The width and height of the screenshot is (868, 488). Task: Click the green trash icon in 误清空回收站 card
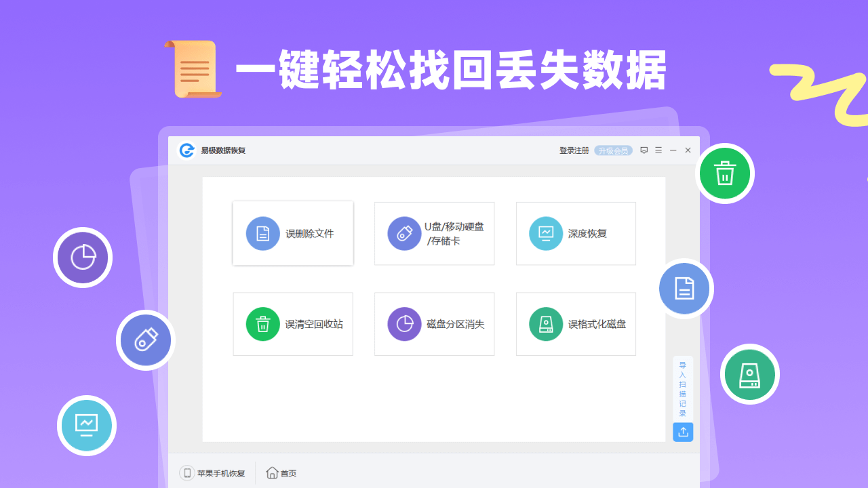pyautogui.click(x=263, y=324)
